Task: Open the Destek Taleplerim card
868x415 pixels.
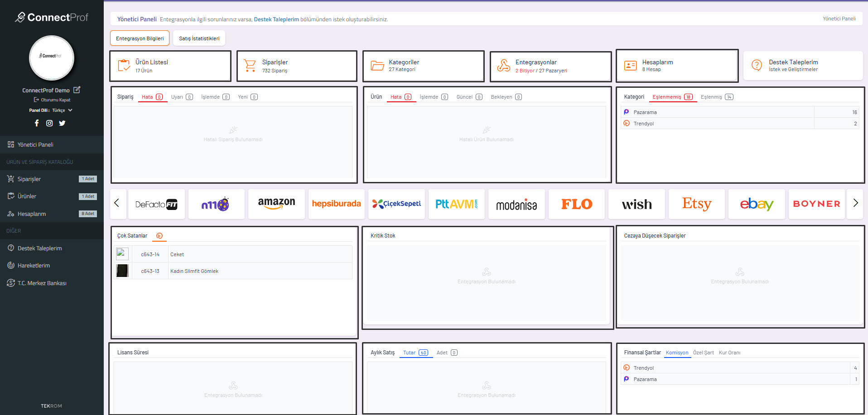Action: tap(803, 66)
